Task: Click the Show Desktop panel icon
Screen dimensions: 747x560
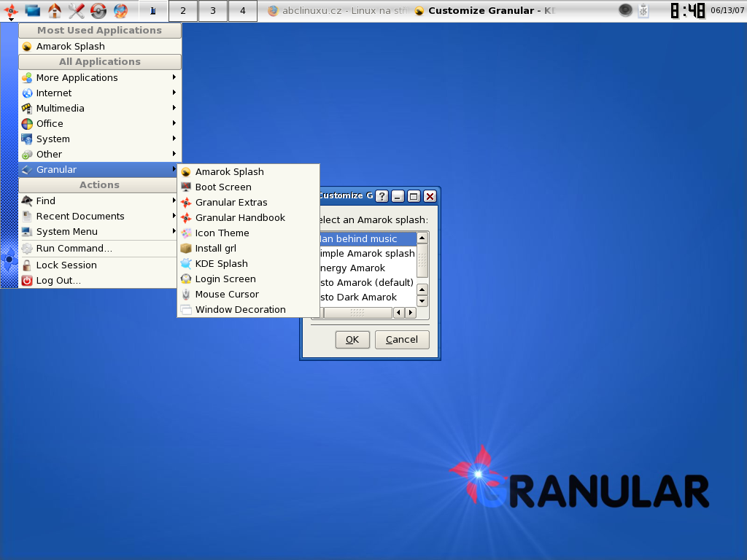Action: coord(33,11)
